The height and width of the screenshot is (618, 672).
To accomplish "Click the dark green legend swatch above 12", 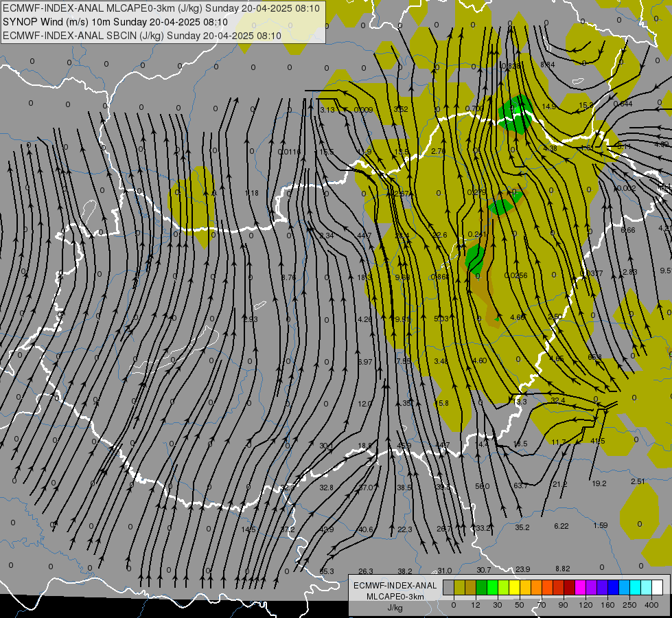I will pos(482,588).
